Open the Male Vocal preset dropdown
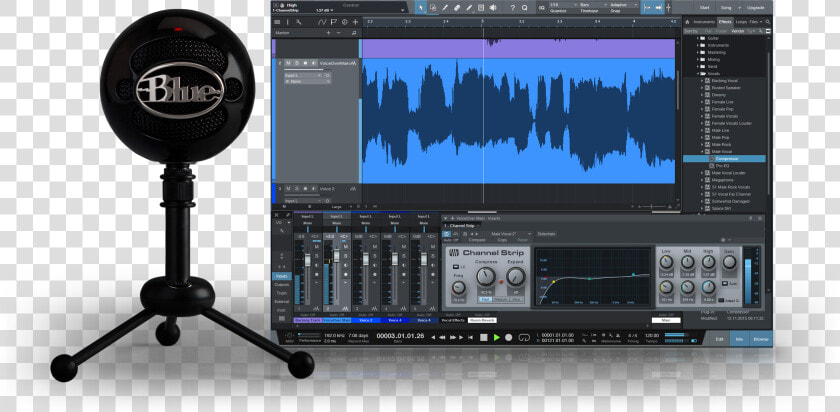 (511, 234)
